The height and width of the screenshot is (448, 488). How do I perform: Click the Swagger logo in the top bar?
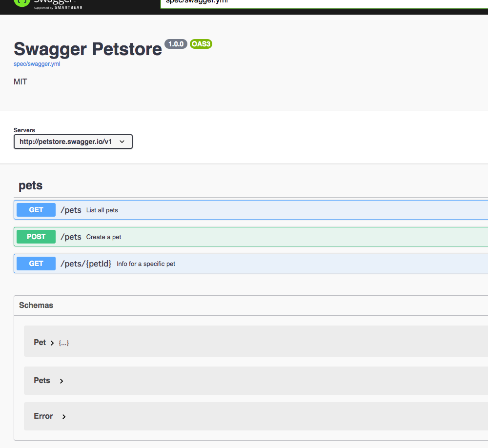(46, 4)
